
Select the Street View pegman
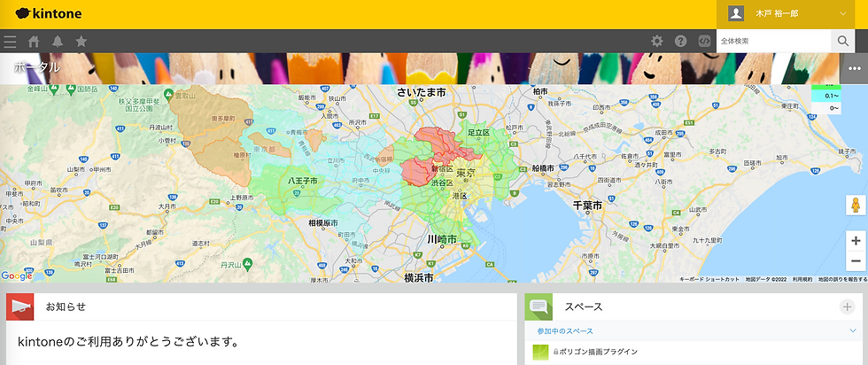pyautogui.click(x=856, y=205)
